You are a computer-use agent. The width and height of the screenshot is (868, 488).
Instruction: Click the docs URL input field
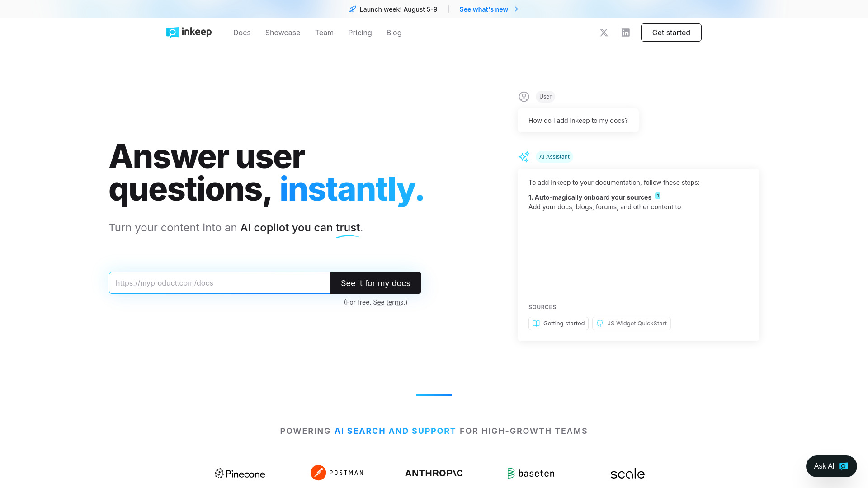pyautogui.click(x=219, y=282)
